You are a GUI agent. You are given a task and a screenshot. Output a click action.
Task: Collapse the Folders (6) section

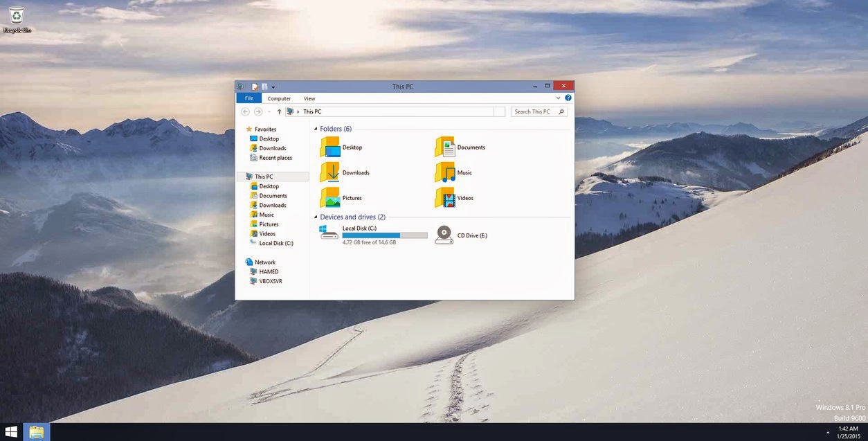coord(316,129)
